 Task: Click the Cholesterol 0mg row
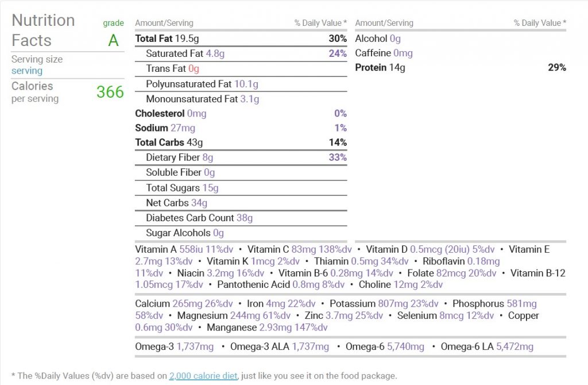(241, 113)
